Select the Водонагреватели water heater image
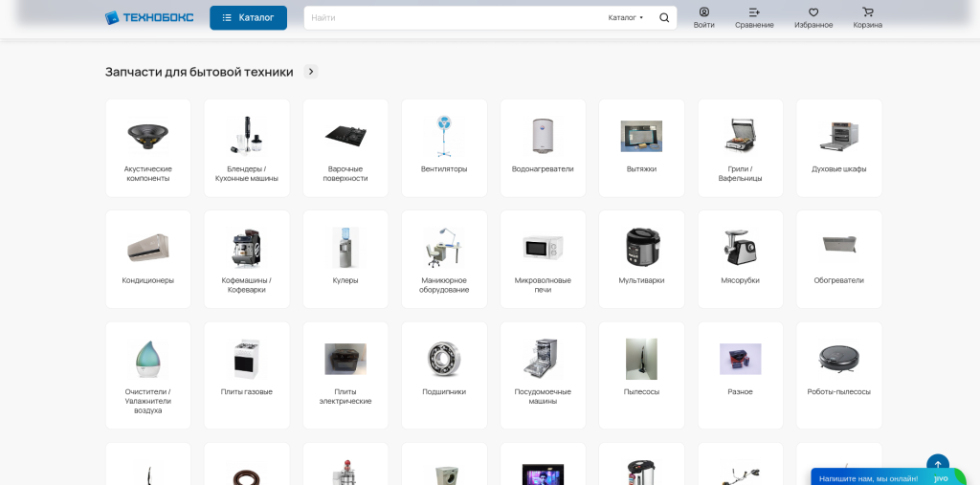Image resolution: width=980 pixels, height=485 pixels. 543,136
